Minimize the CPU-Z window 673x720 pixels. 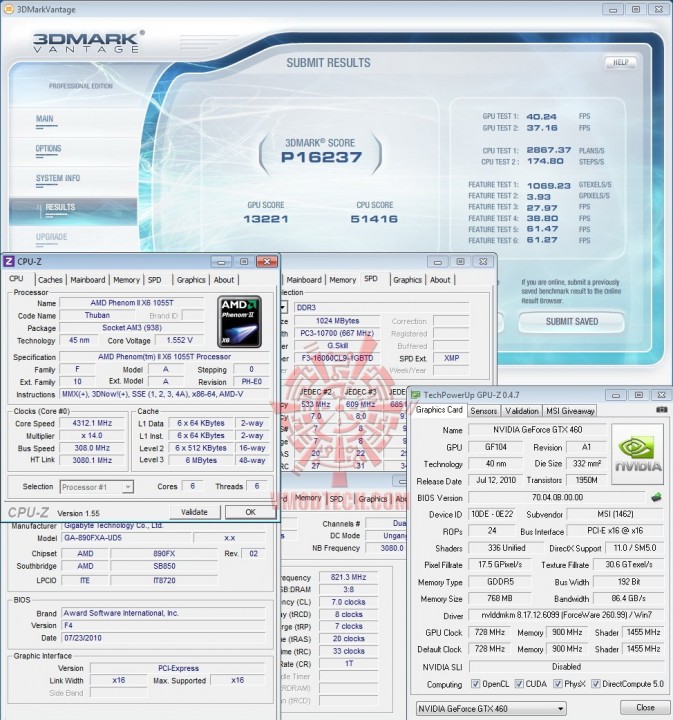click(221, 262)
